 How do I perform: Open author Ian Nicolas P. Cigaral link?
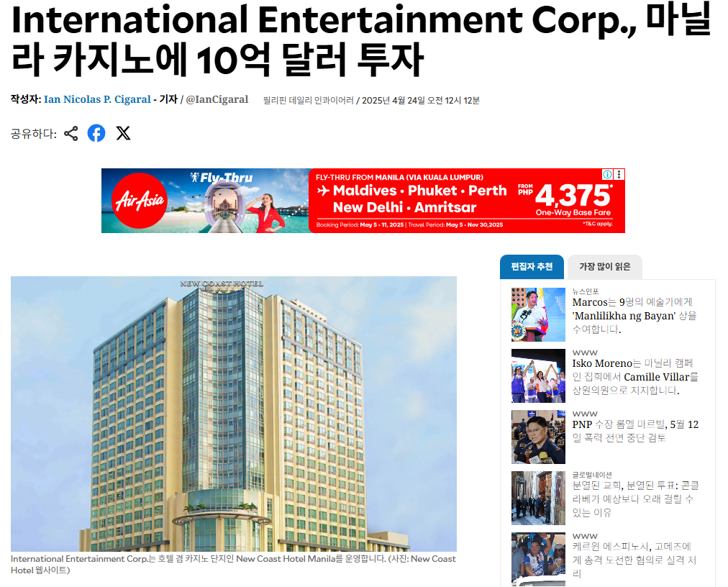(97, 99)
